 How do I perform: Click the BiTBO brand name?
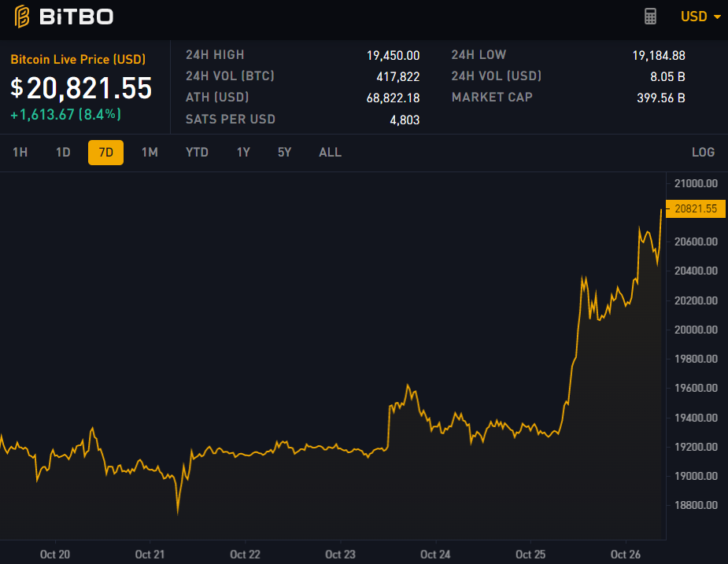click(x=76, y=17)
